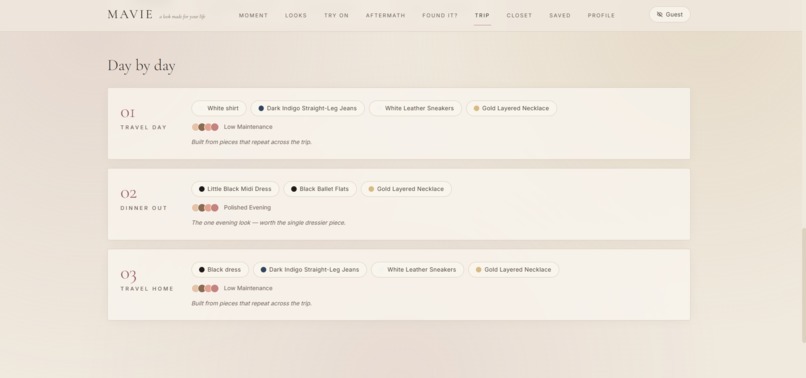The width and height of the screenshot is (806, 378).
Task: Select Dark Indigo Jeans chip in Travel Home
Action: 310,269
